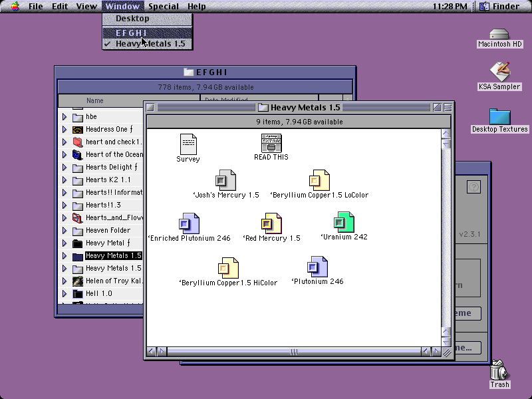Choose Heavy Metals 1.5 in Window menu
The image size is (532, 399).
[148, 44]
